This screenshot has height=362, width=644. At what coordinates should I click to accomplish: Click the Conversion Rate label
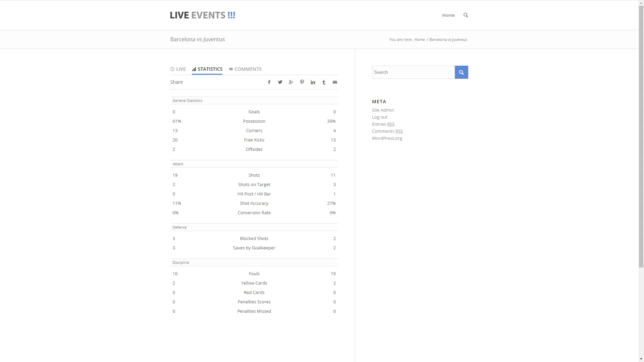pos(254,213)
